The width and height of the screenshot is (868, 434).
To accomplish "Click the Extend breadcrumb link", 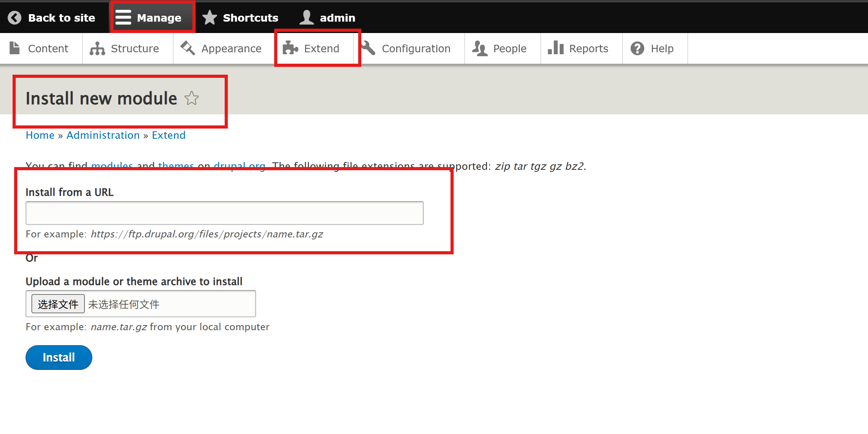I will click(x=168, y=135).
